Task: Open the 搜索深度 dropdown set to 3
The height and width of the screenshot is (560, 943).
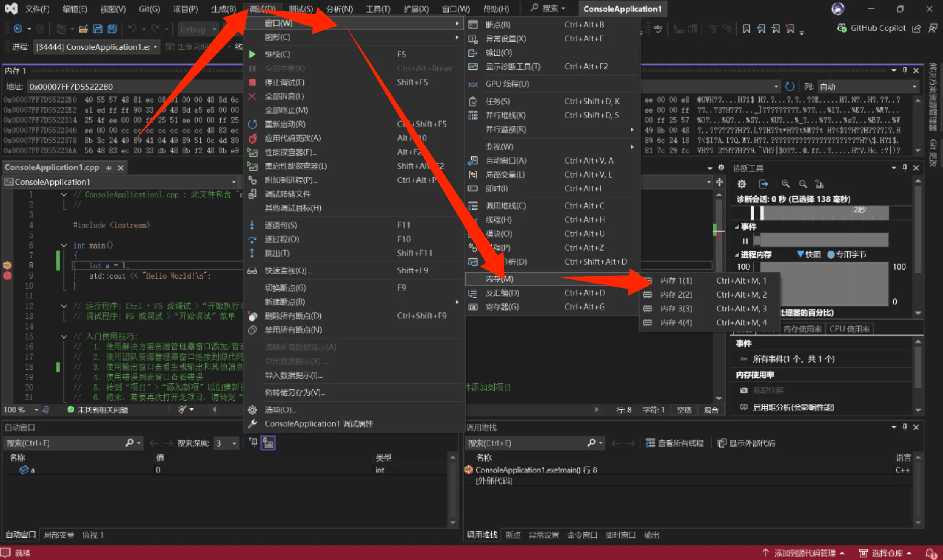Action: 226,443
